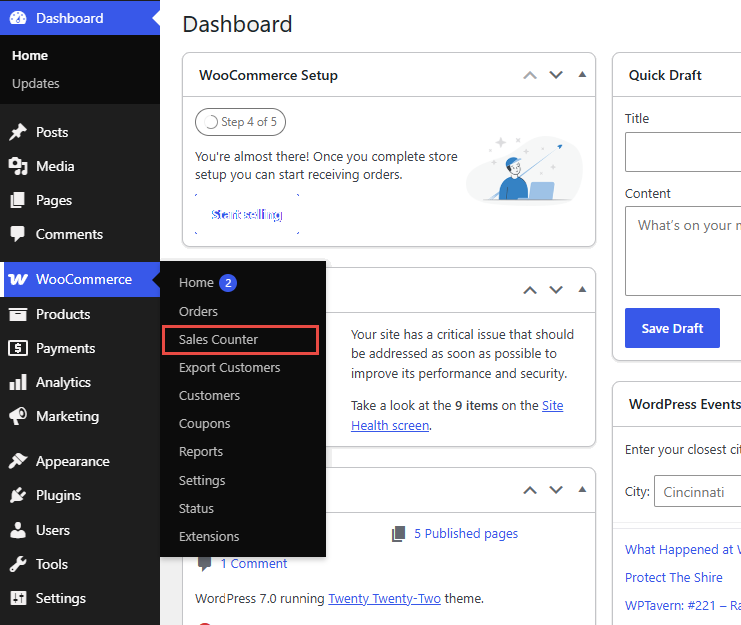Screen dimensions: 741x625
Task: Open Orders in WooCommerce submenu
Action: pos(198,311)
